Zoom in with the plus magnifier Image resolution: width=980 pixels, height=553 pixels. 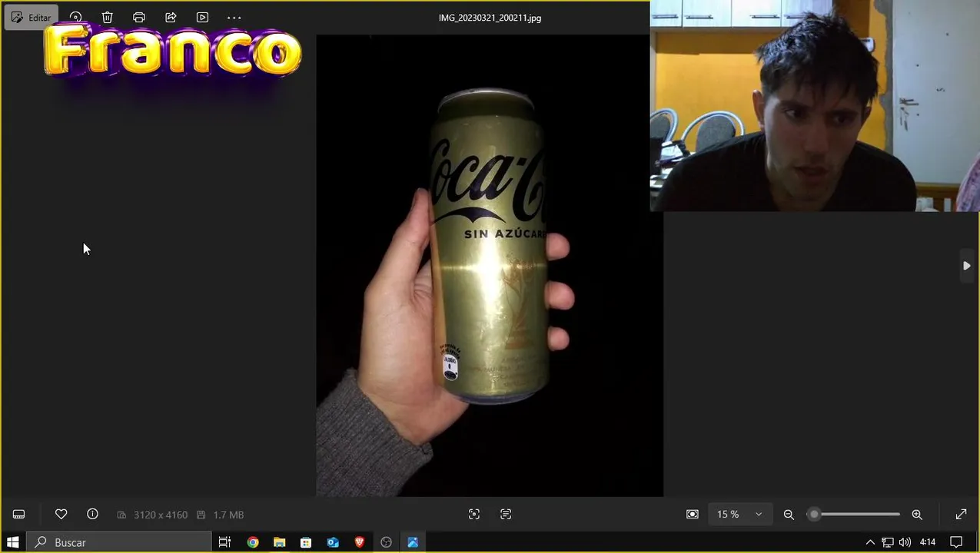coord(917,515)
